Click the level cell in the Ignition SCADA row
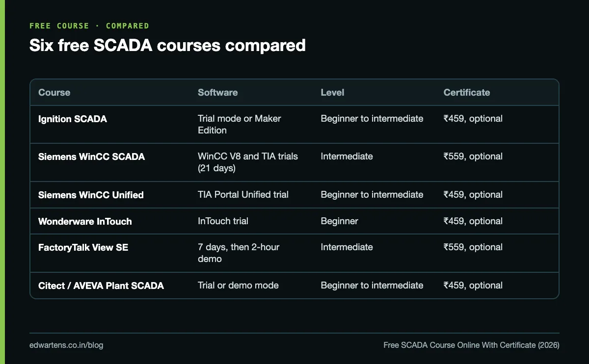Viewport: 589px width, 364px height. tap(372, 118)
